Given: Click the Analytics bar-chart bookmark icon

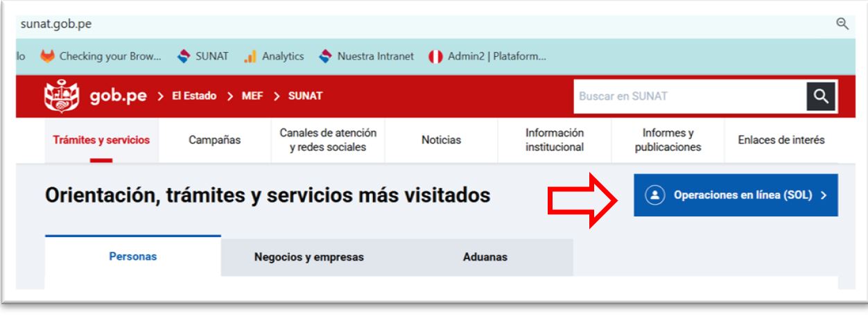Looking at the screenshot, I should [x=250, y=57].
